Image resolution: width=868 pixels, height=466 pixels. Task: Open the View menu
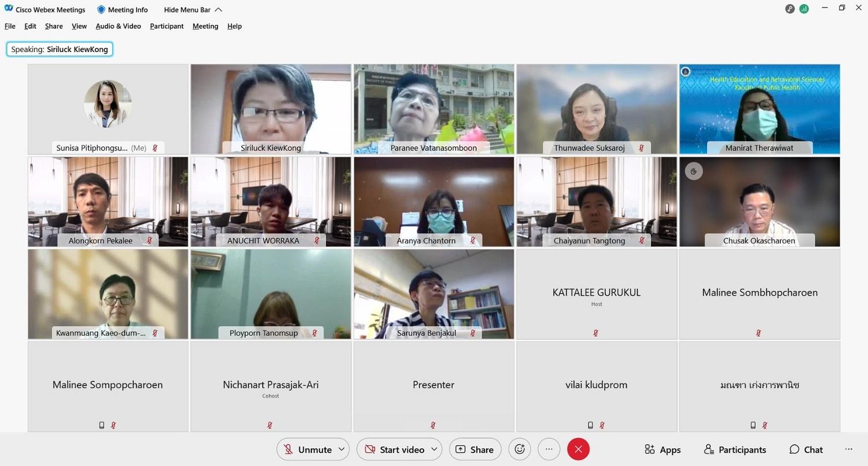click(x=79, y=26)
